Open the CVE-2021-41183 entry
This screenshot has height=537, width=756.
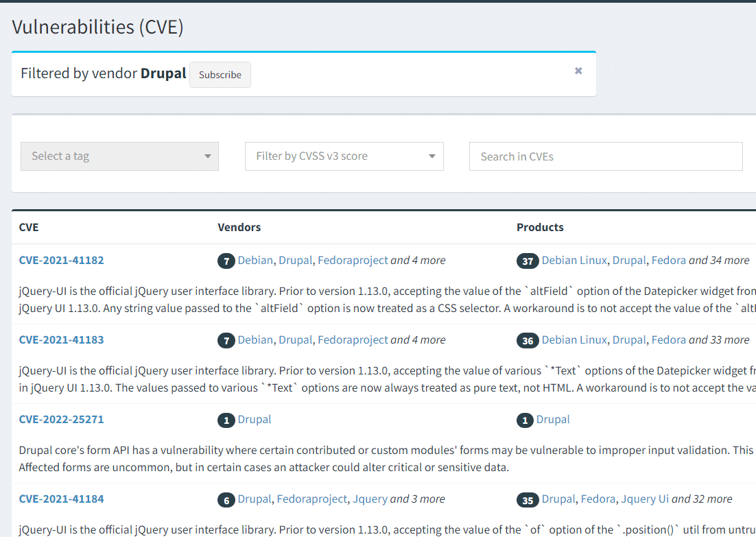point(62,340)
